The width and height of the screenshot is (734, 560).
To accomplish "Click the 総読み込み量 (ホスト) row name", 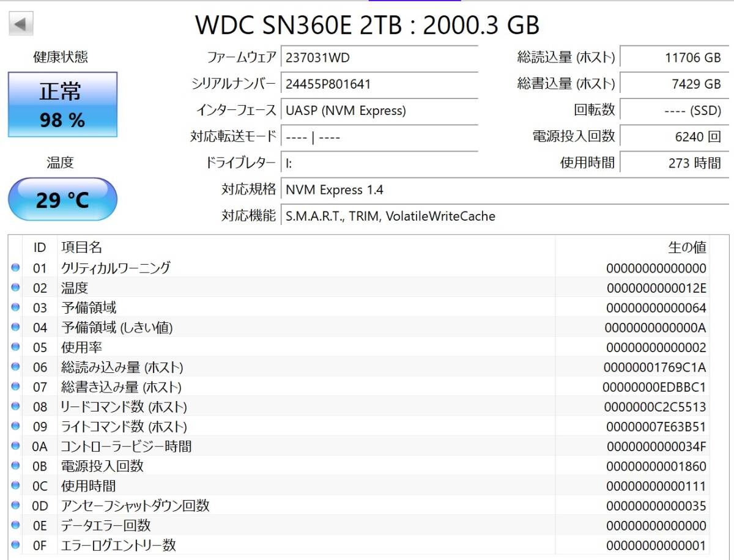I will pyautogui.click(x=122, y=367).
